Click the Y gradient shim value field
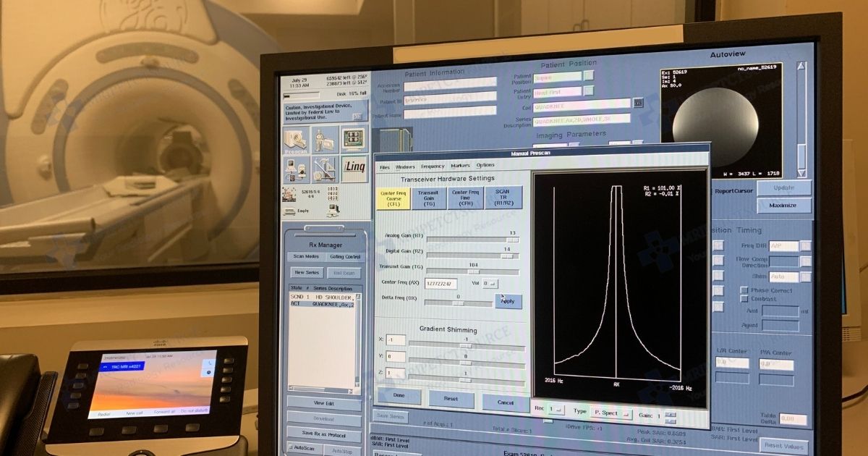The image size is (868, 456). [x=396, y=356]
